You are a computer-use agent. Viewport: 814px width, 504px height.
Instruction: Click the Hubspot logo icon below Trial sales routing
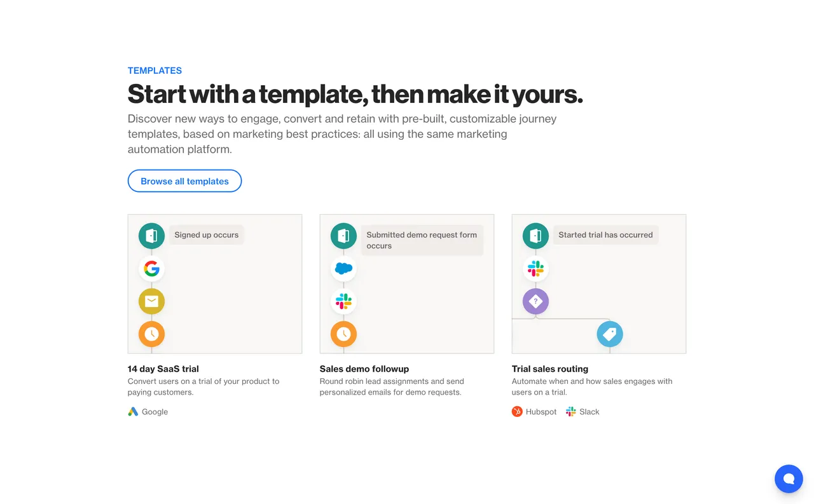517,412
